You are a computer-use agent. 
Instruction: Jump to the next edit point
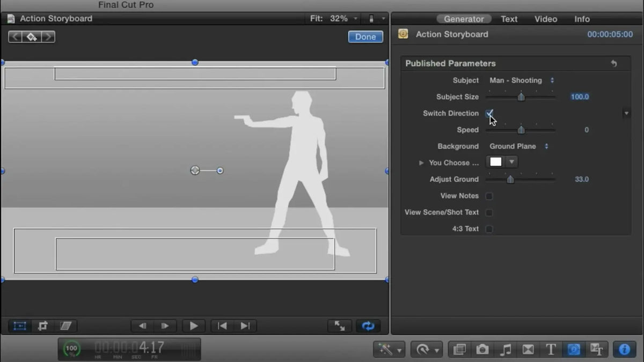click(245, 326)
